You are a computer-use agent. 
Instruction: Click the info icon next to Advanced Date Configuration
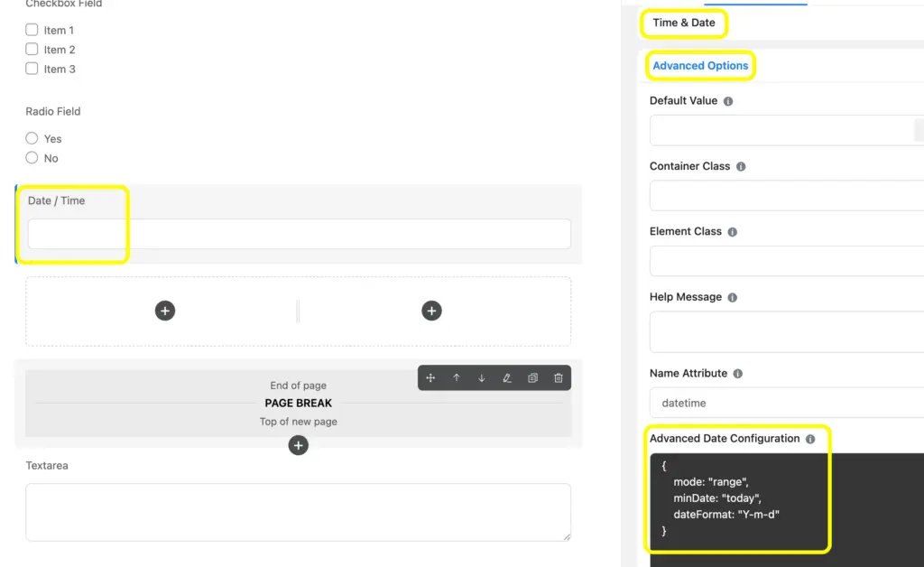[809, 439]
